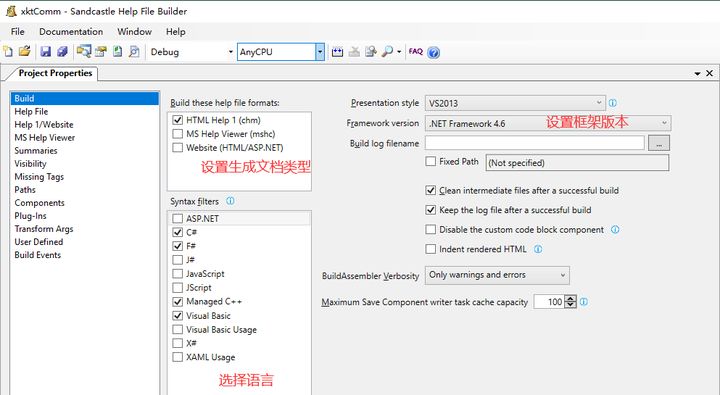Open the Project Explorer window icon
The image size is (720, 395).
[84, 51]
